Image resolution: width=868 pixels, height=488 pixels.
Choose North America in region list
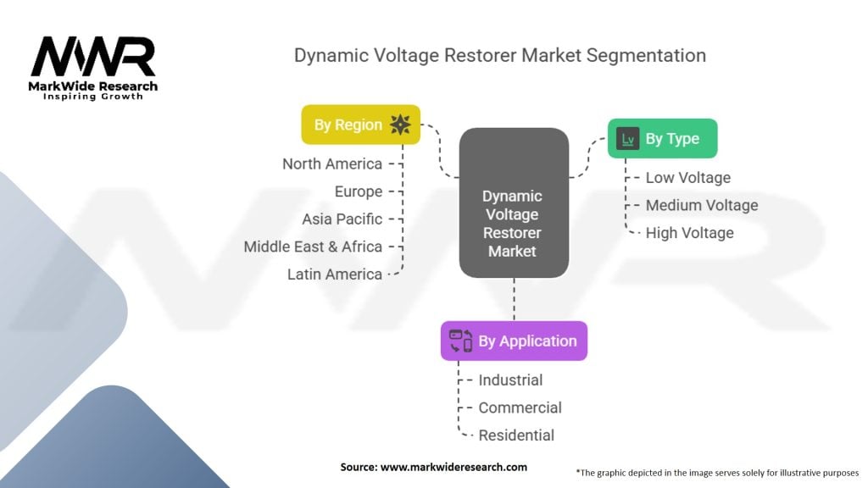click(x=332, y=164)
